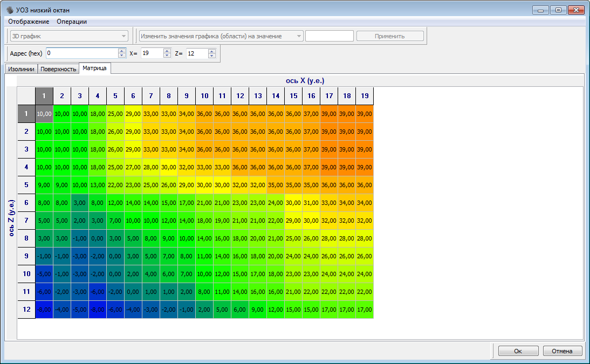This screenshot has height=364, width=590.
Task: Select cell 22,00 in row 5 column 5
Action: click(x=115, y=185)
